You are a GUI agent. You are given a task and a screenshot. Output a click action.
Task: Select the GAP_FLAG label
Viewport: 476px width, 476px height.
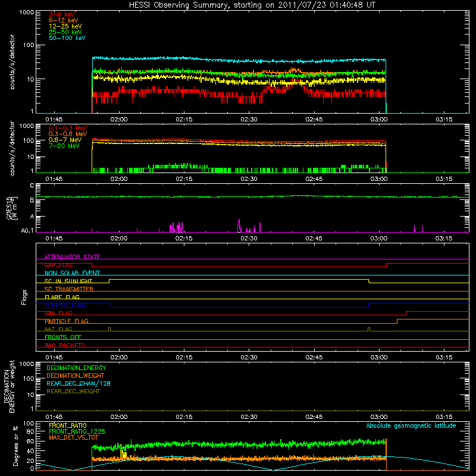pos(58,265)
